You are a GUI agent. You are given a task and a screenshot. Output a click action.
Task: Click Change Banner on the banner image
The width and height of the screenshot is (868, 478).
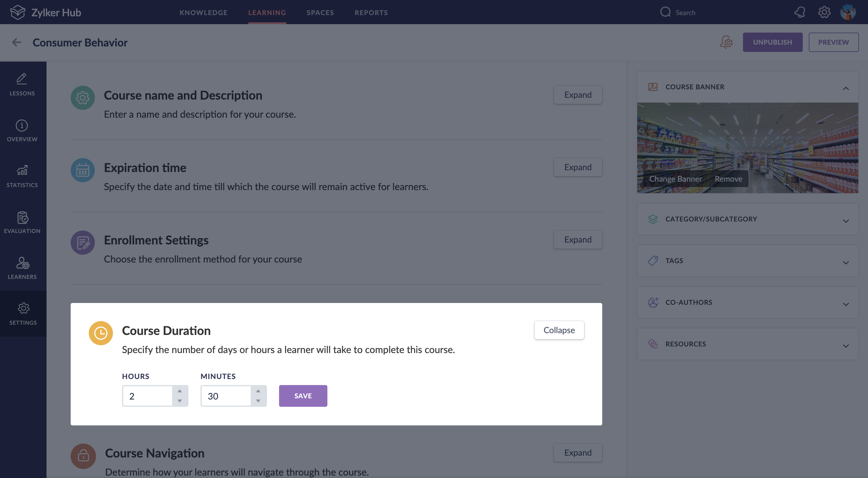[x=675, y=179]
